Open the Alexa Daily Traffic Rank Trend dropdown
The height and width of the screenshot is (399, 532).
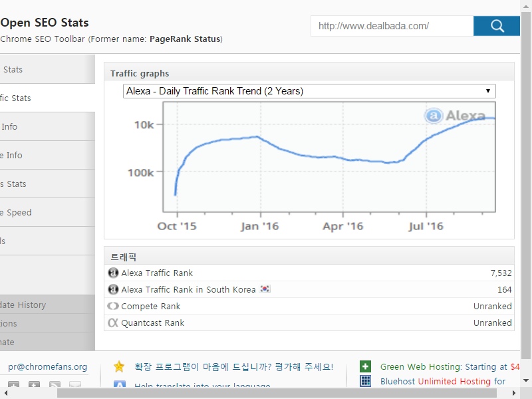pos(309,91)
